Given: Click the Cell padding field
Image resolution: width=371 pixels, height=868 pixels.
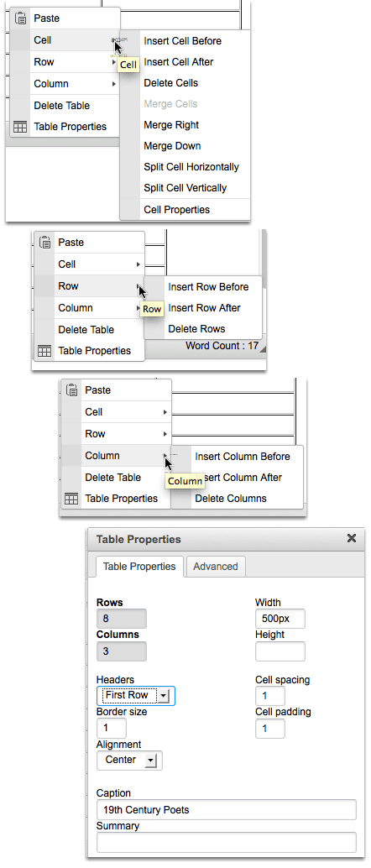Looking at the screenshot, I should pyautogui.click(x=269, y=729).
